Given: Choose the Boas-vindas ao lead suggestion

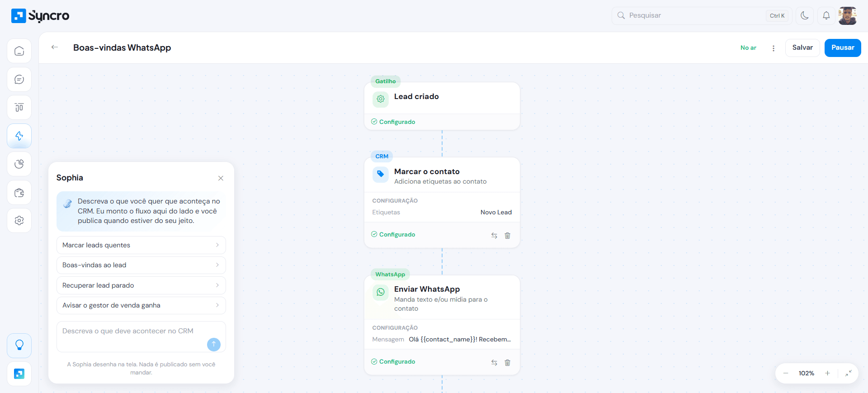Looking at the screenshot, I should coord(141,265).
